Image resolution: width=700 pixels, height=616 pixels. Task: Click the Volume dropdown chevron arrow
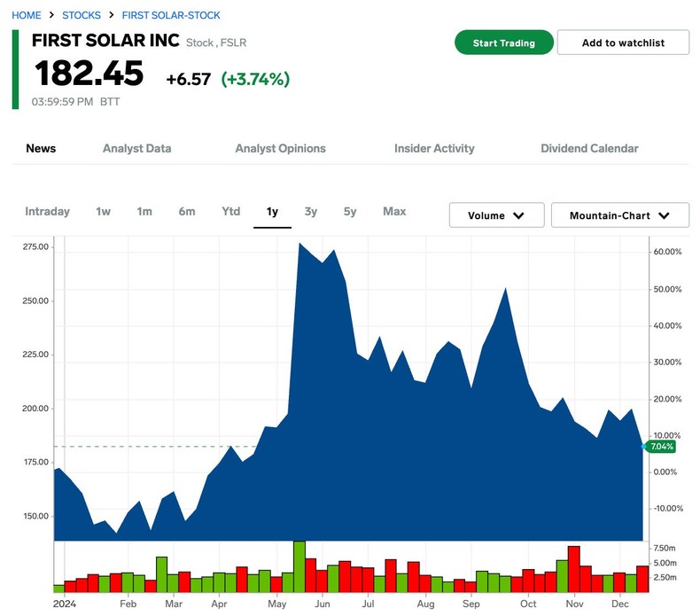[x=518, y=215]
